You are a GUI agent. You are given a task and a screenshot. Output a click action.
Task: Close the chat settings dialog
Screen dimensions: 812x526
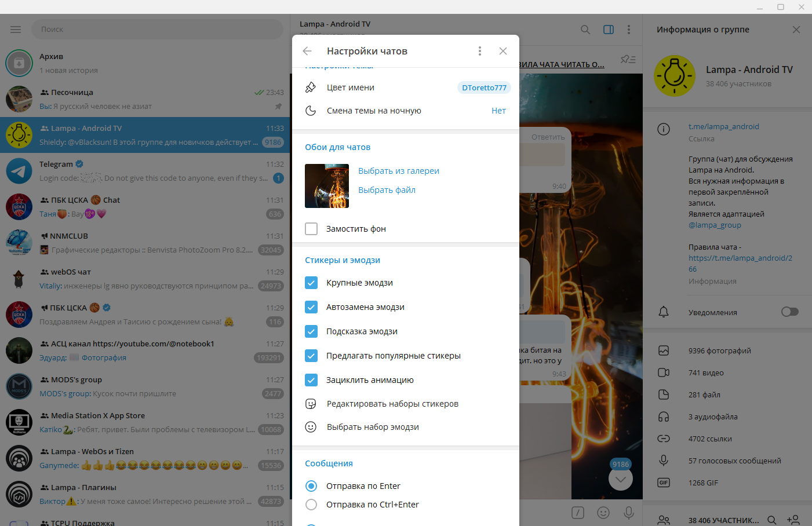[503, 51]
